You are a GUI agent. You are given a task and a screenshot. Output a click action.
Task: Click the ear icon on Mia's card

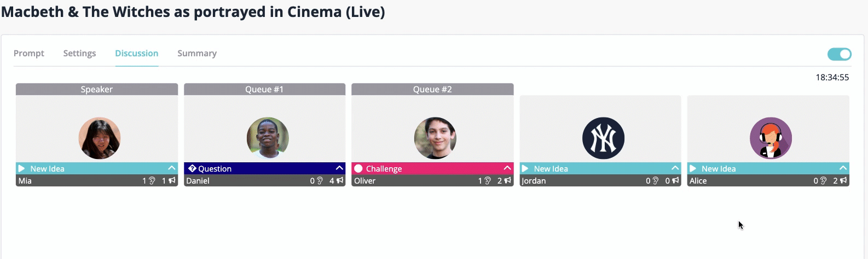pyautogui.click(x=152, y=181)
